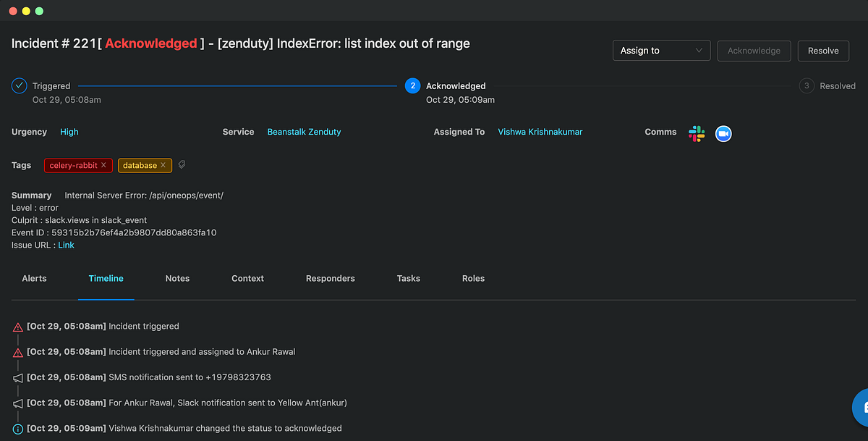Remove the database tag
The height and width of the screenshot is (441, 868).
162,165
